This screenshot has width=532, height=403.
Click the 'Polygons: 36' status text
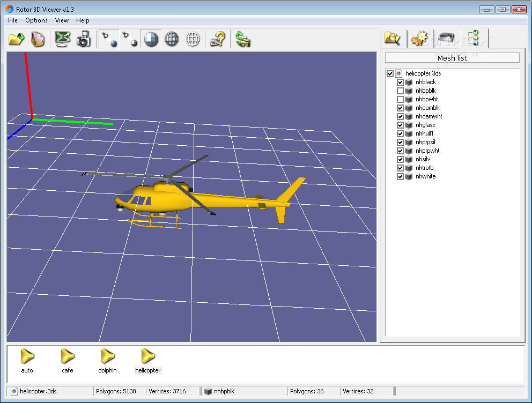coord(306,391)
